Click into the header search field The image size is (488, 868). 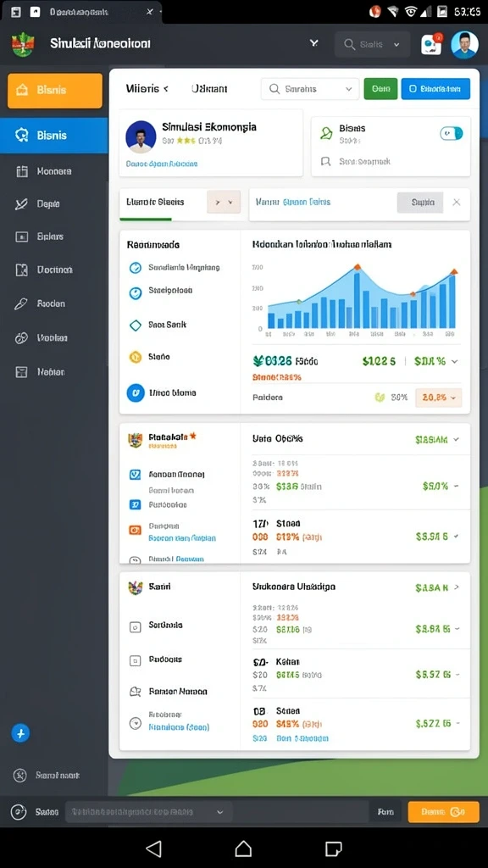point(372,45)
